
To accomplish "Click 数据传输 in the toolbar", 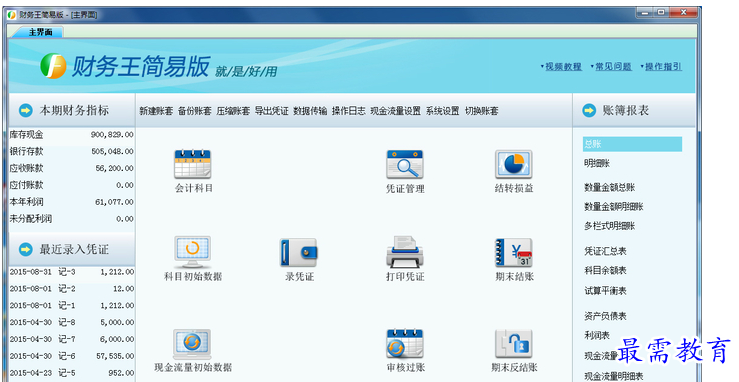I will coord(310,111).
